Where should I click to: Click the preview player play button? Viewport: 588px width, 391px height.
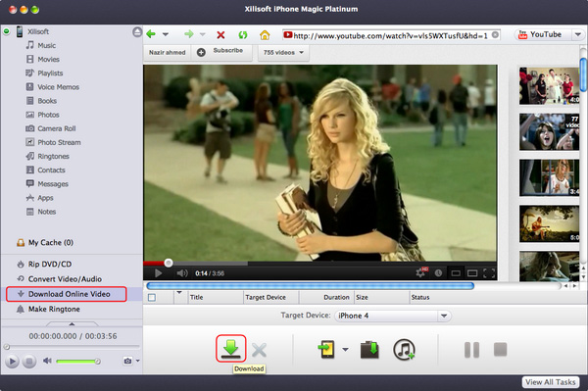pyautogui.click(x=12, y=362)
